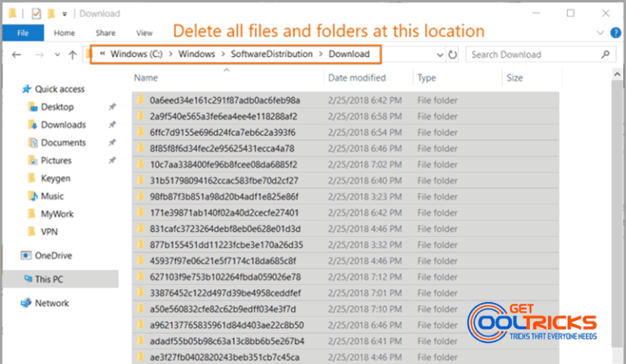The width and height of the screenshot is (626, 364).
Task: Click the Forward navigation arrow
Action: 39,55
